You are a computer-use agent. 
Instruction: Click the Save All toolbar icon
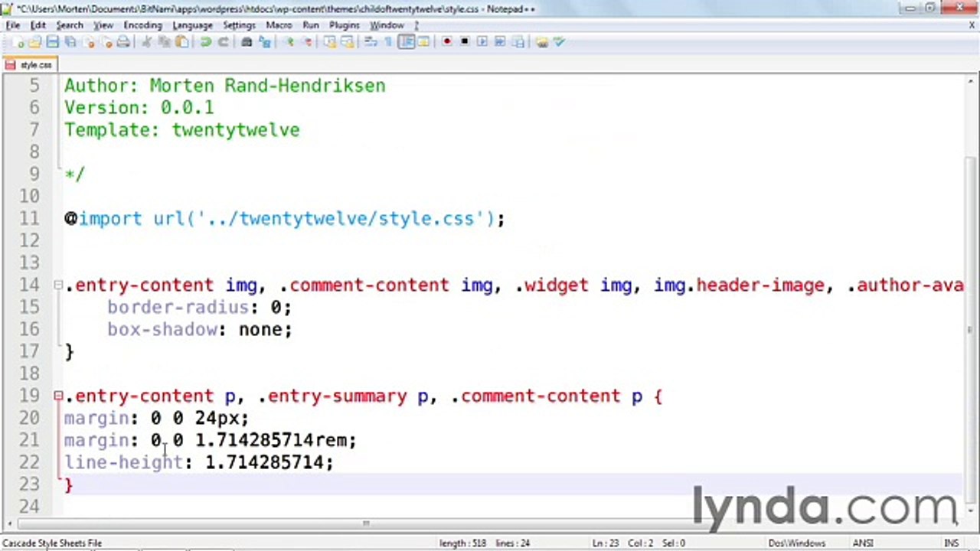click(x=70, y=42)
